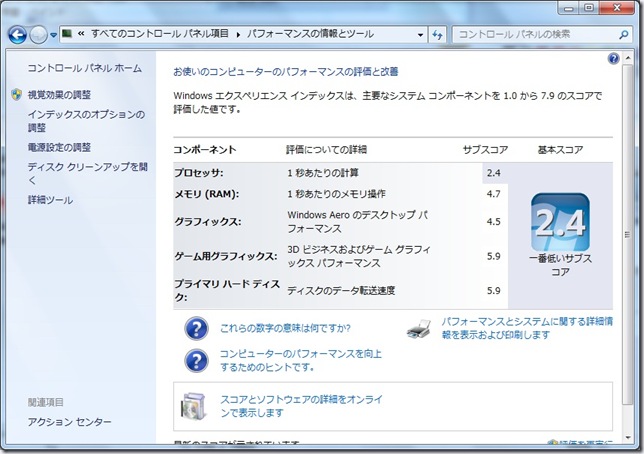644x454 pixels.
Task: Click the 1 秒あたりの計算 description
Action: coord(323,173)
